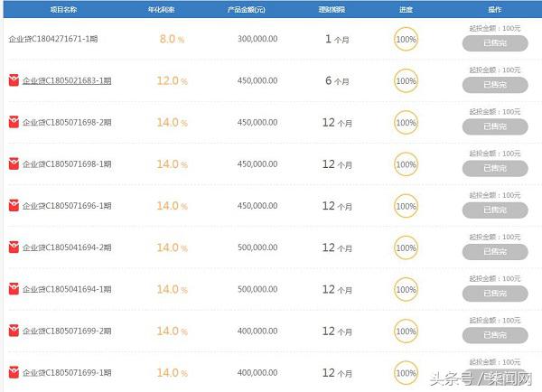
Task: Click 14.0% rate in 企业贷C1805071696-1期 row
Action: [x=173, y=206]
